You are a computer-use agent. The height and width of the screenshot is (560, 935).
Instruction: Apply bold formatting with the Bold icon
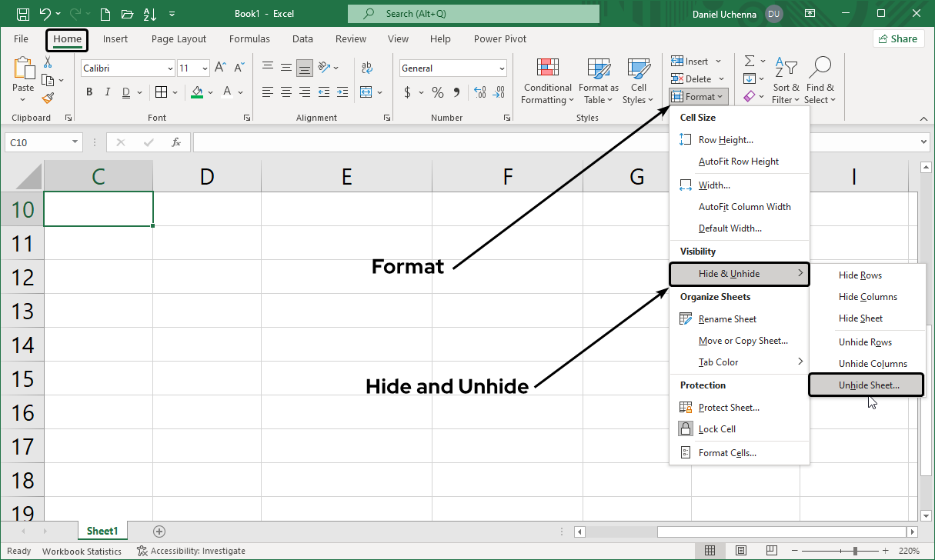pyautogui.click(x=88, y=92)
